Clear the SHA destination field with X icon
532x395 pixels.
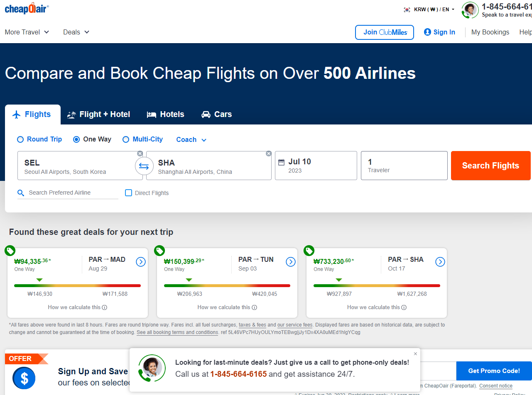pos(269,154)
